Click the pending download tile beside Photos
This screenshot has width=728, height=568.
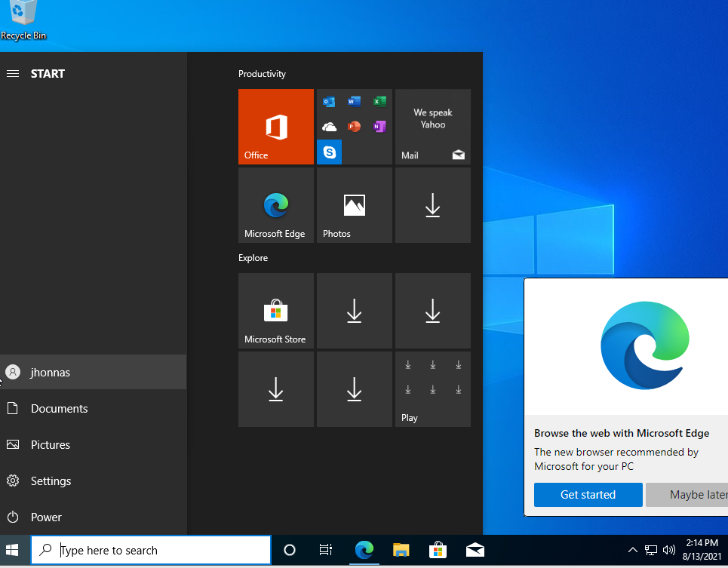click(433, 205)
